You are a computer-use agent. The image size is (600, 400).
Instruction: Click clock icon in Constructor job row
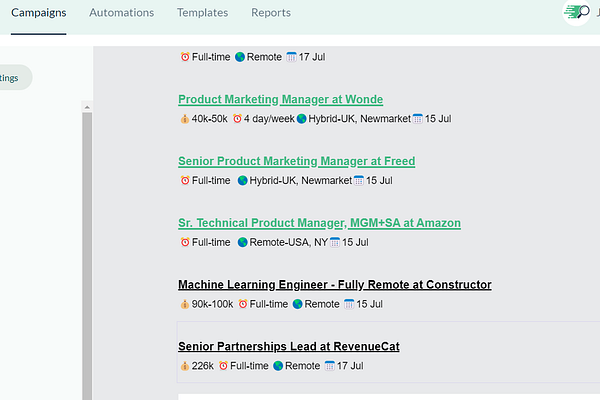click(x=243, y=304)
